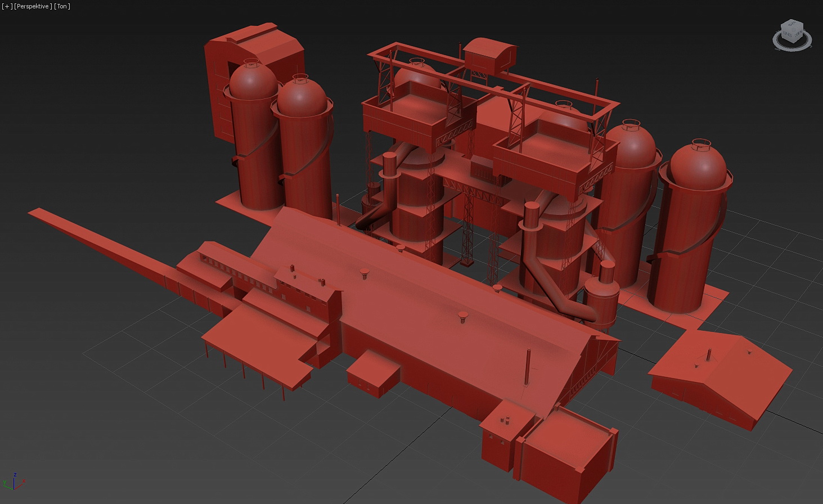This screenshot has height=504, width=823.
Task: Open the Ton shading mode menu
Action: coord(62,6)
